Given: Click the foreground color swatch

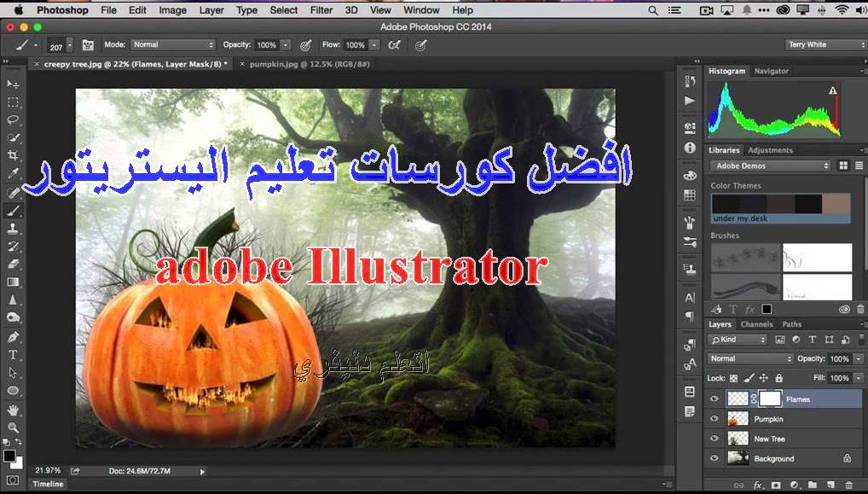Looking at the screenshot, I should point(9,456).
